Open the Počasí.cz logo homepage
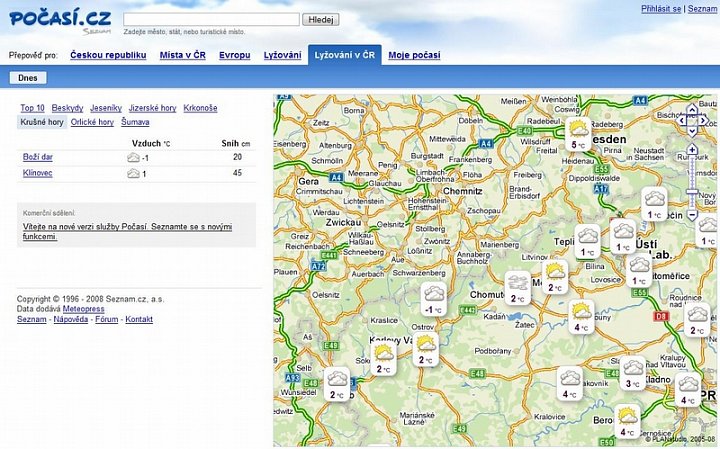The height and width of the screenshot is (449, 720). point(60,19)
